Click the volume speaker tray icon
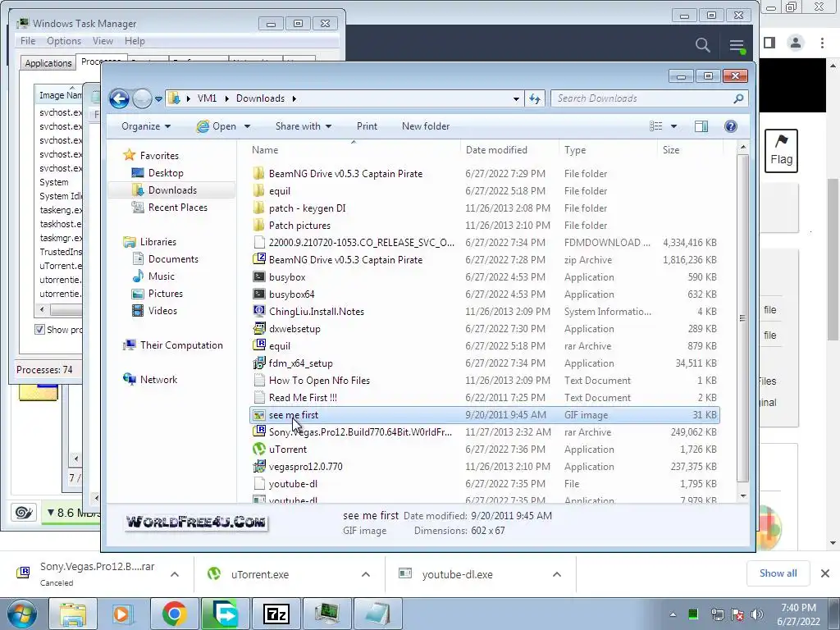The image size is (840, 630). click(757, 614)
